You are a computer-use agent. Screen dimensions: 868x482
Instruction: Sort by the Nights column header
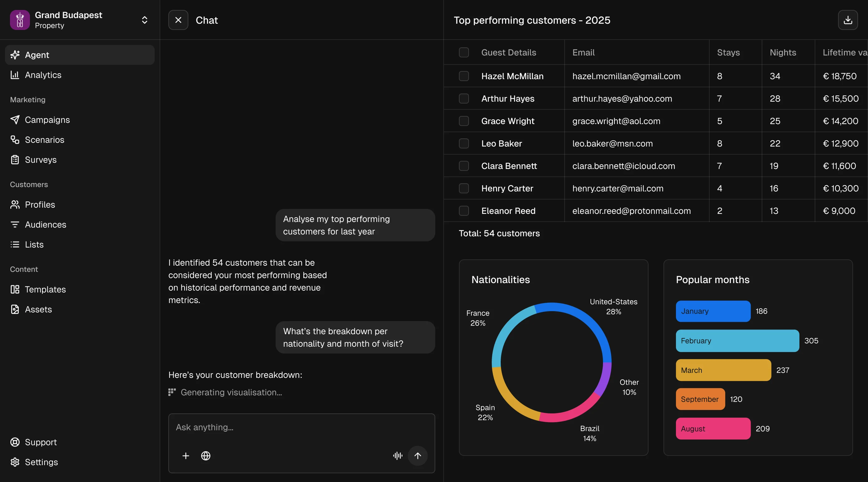(x=783, y=52)
